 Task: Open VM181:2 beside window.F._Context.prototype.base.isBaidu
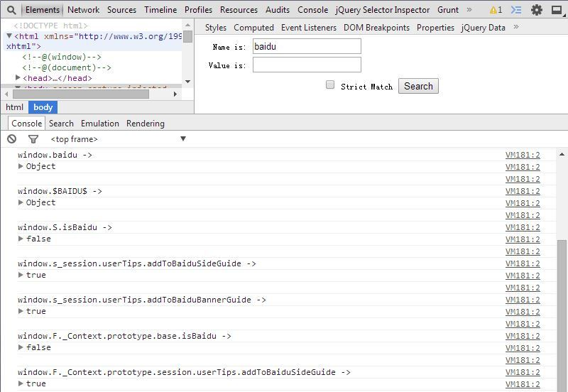tap(523, 336)
